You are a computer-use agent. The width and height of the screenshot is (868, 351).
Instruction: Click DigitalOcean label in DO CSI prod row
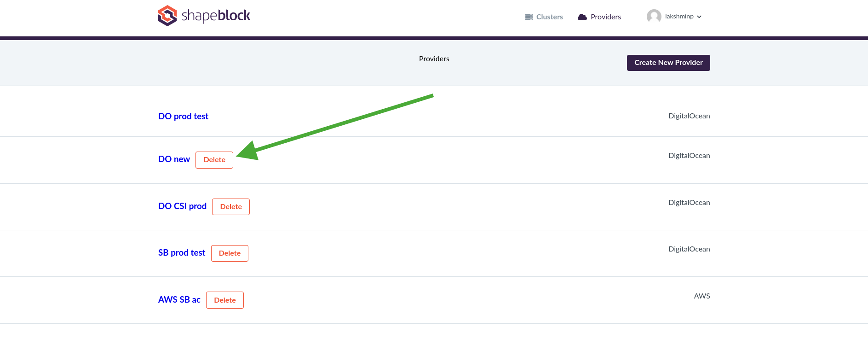pyautogui.click(x=689, y=203)
